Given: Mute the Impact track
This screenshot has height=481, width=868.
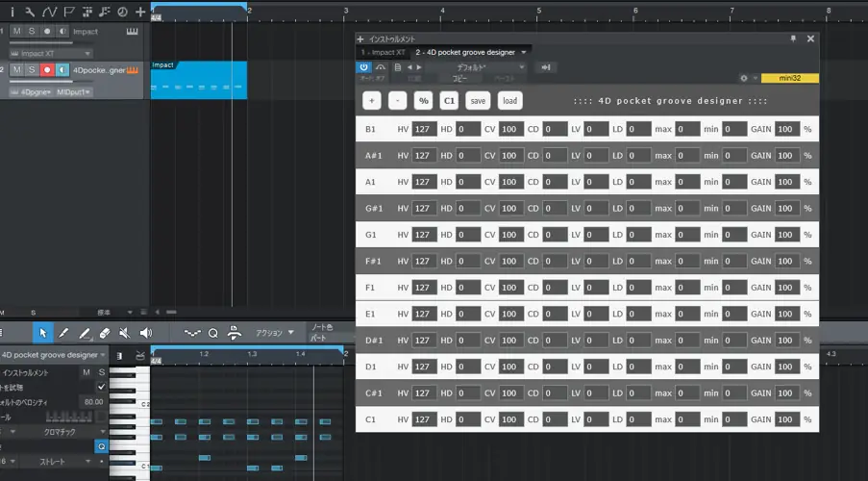Looking at the screenshot, I should coord(16,32).
